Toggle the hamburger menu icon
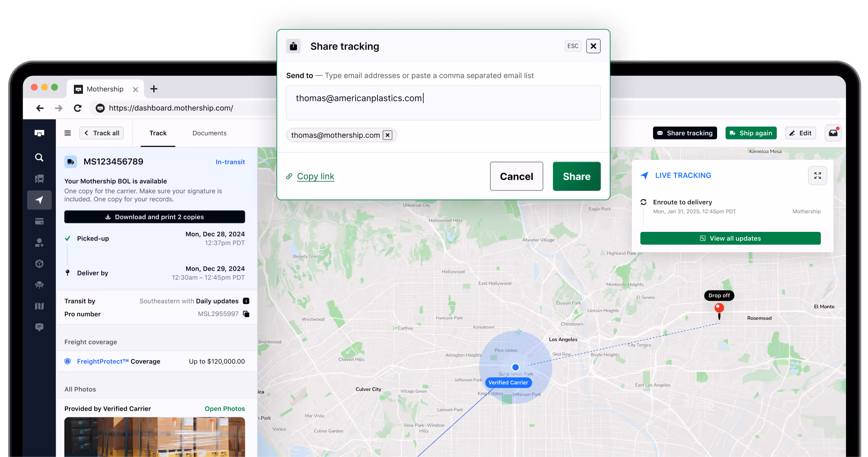The height and width of the screenshot is (457, 868). click(68, 133)
